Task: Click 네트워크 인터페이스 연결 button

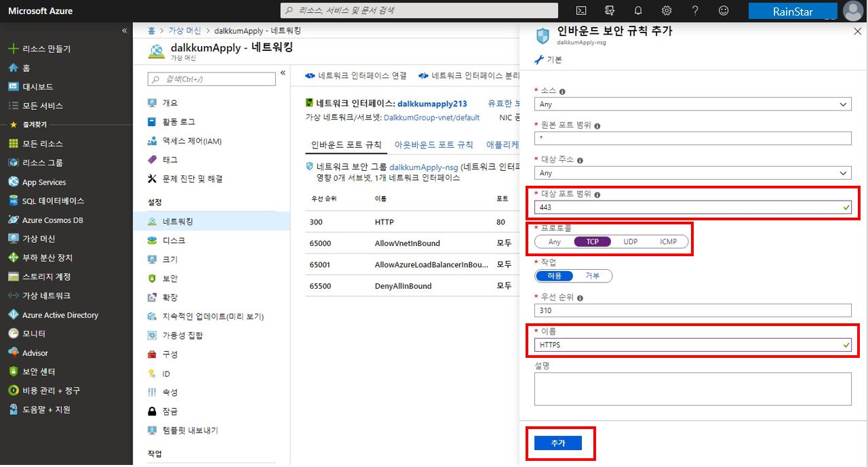Action: pos(356,75)
